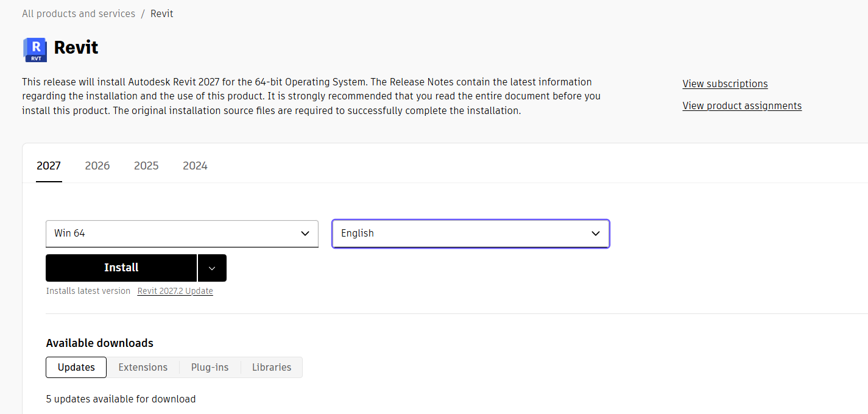This screenshot has height=414, width=868.
Task: Click the Revit RVT product icon
Action: tap(35, 49)
